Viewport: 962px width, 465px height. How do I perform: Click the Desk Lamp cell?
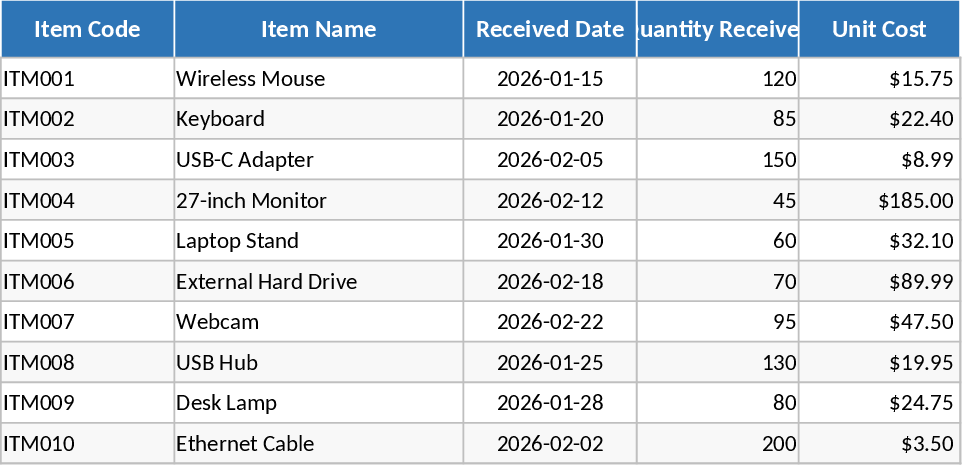318,403
